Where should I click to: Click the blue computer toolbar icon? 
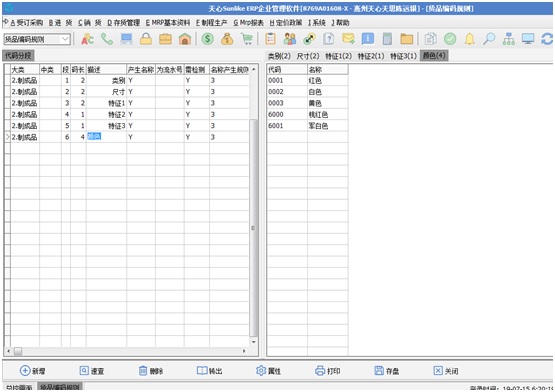pos(126,39)
